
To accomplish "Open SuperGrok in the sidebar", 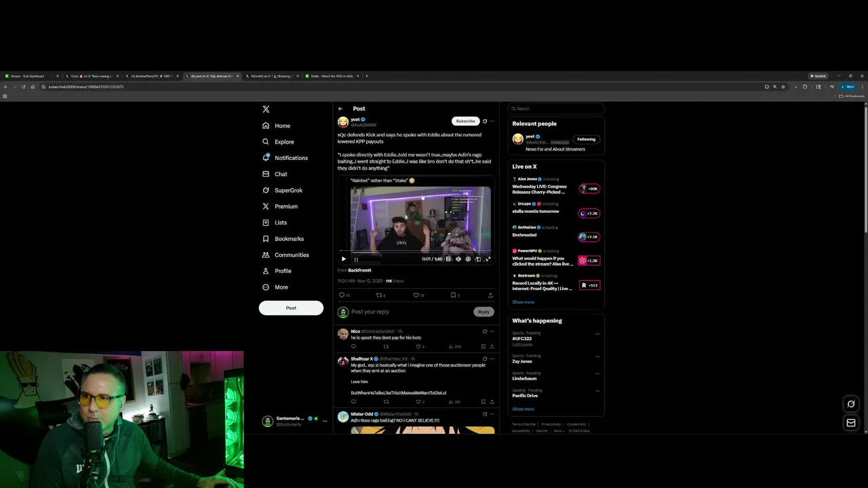I will 282,190.
